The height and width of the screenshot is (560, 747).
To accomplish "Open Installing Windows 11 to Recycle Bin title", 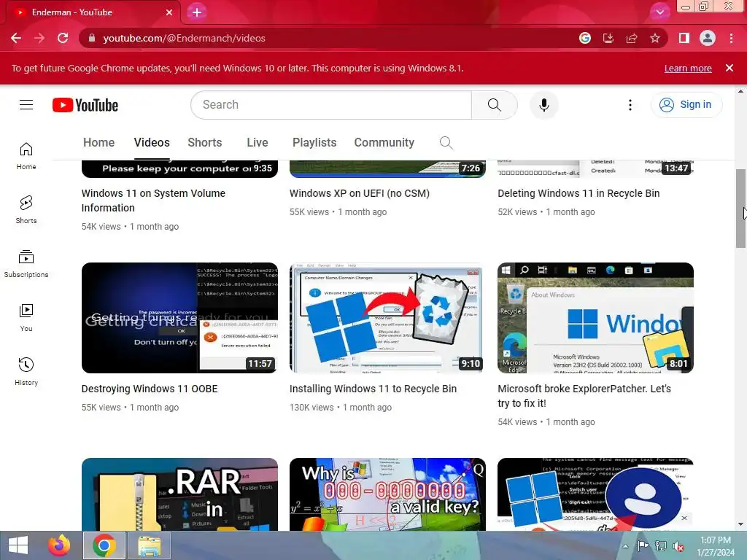I will (373, 389).
